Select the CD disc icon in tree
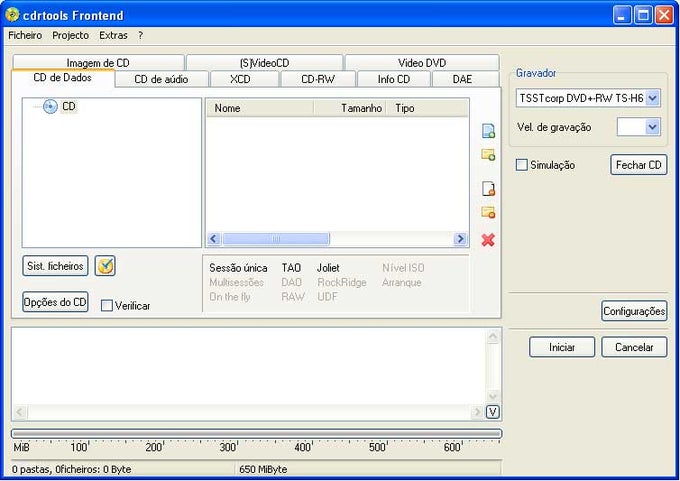 [50, 106]
